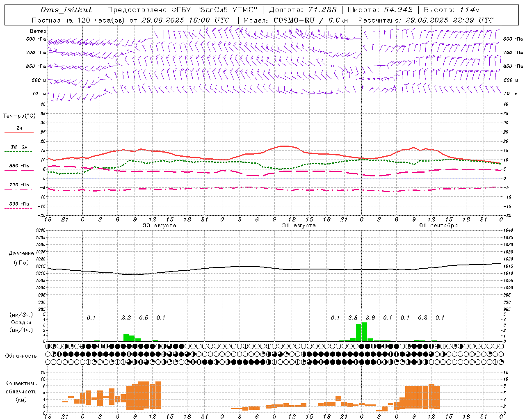This screenshot has height=420, width=525.
Task: Select the model name COSMO-RU / 6.6км
Action: click(x=310, y=20)
